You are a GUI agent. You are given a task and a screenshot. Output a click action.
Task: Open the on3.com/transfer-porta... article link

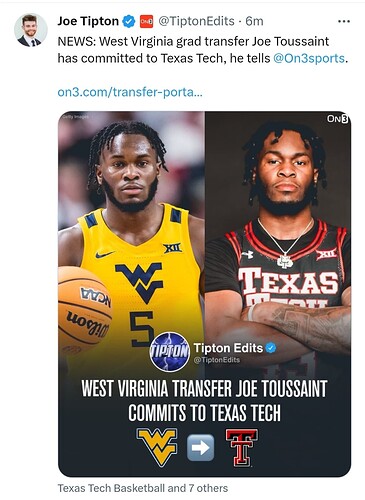point(130,92)
